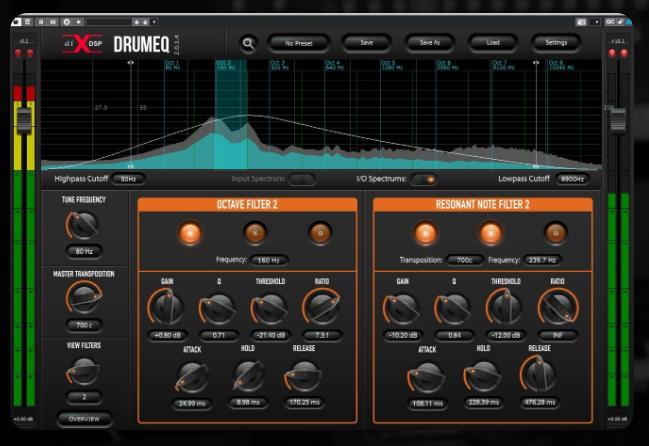Enable Write automation (W) button
The height and width of the screenshot is (446, 649).
53,22
